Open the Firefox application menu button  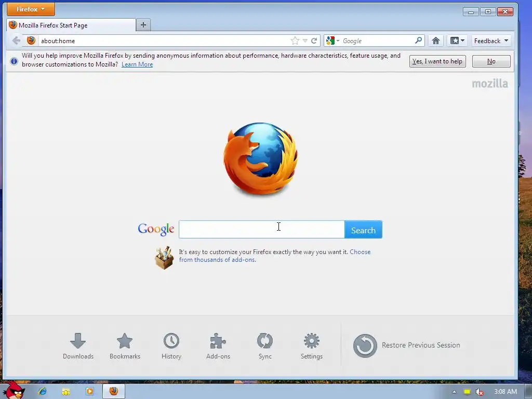[31, 9]
